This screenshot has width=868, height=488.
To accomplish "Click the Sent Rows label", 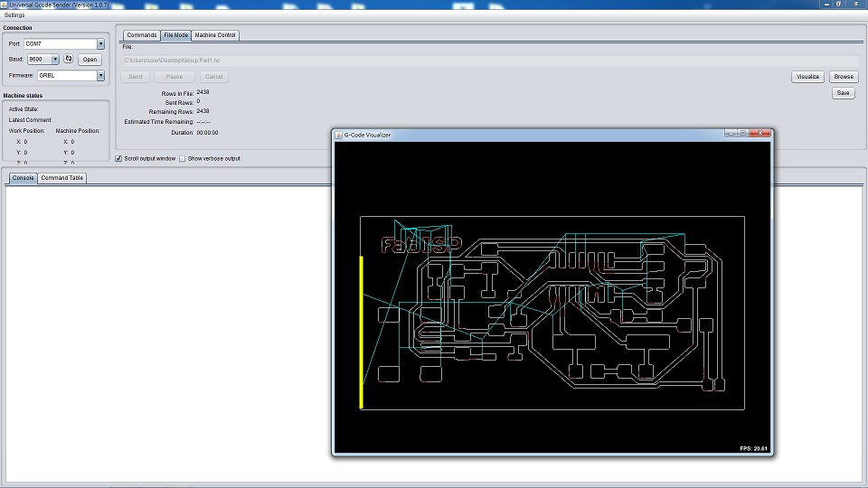I will pyautogui.click(x=179, y=103).
